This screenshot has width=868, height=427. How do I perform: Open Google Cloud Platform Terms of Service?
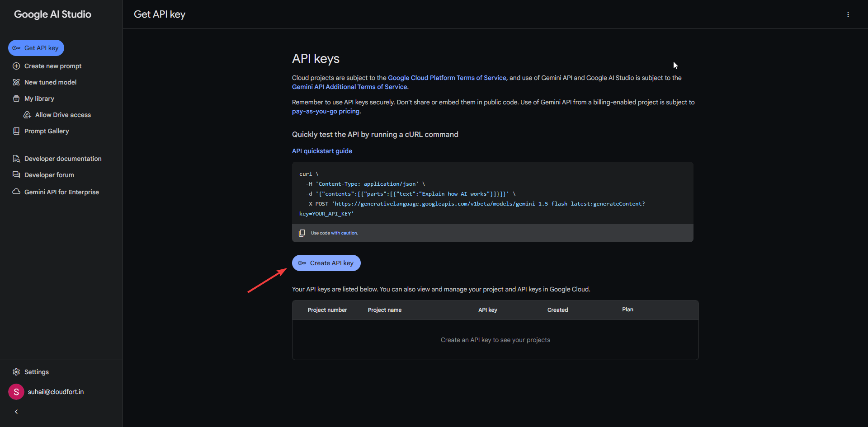447,78
